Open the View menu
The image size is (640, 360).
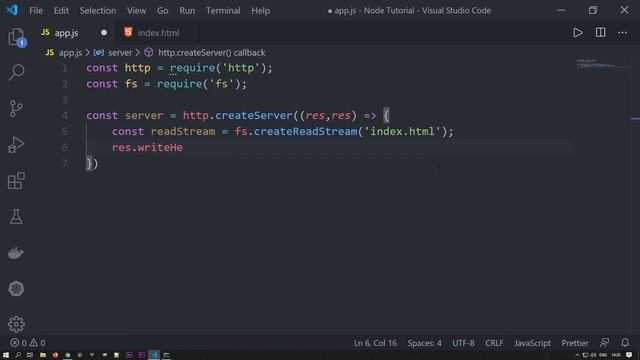(136, 11)
